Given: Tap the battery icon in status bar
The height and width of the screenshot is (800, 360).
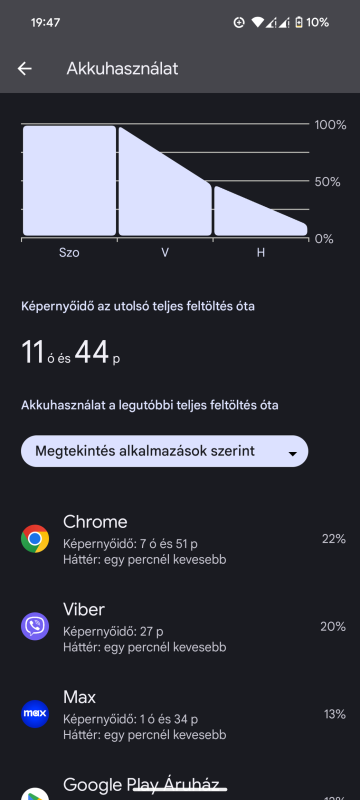Looking at the screenshot, I should coord(299,22).
